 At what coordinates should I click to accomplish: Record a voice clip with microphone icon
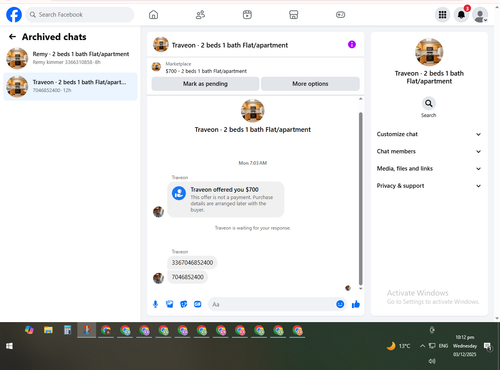155,304
